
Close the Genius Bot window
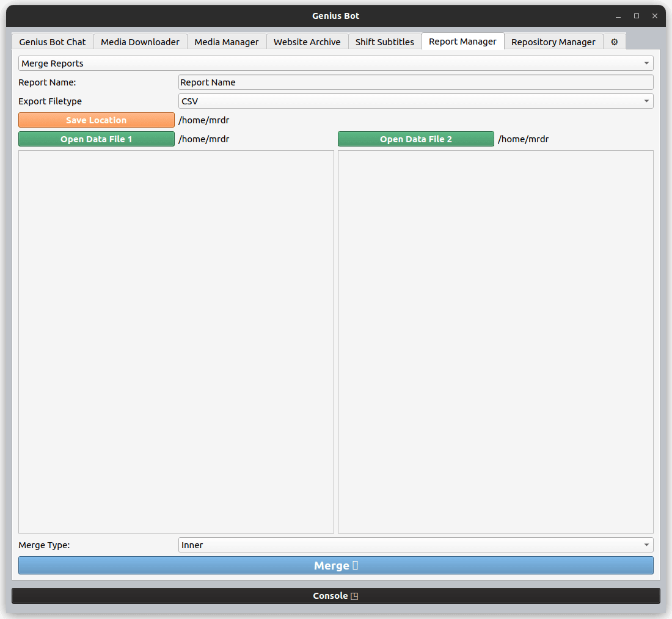[x=655, y=16]
